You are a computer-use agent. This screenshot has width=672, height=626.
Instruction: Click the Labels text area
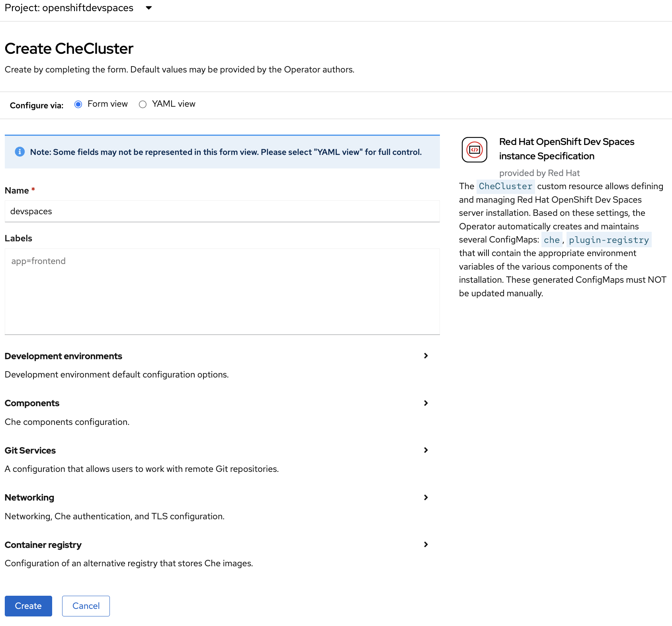coord(222,291)
